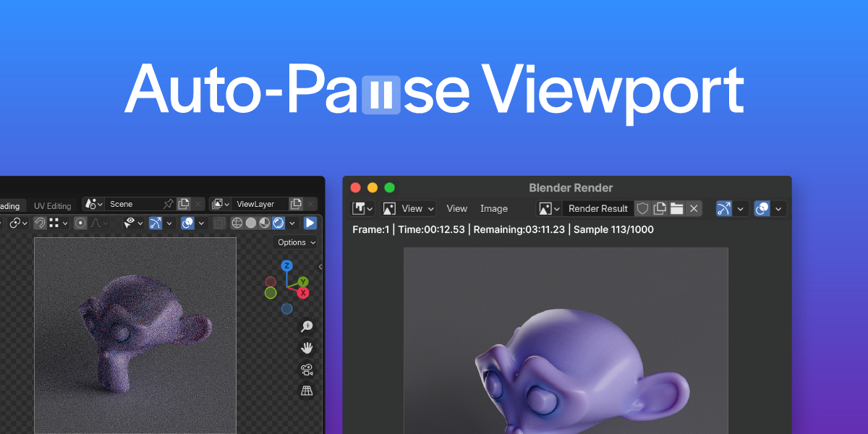Delete the Scene with X icon

pyautogui.click(x=198, y=204)
